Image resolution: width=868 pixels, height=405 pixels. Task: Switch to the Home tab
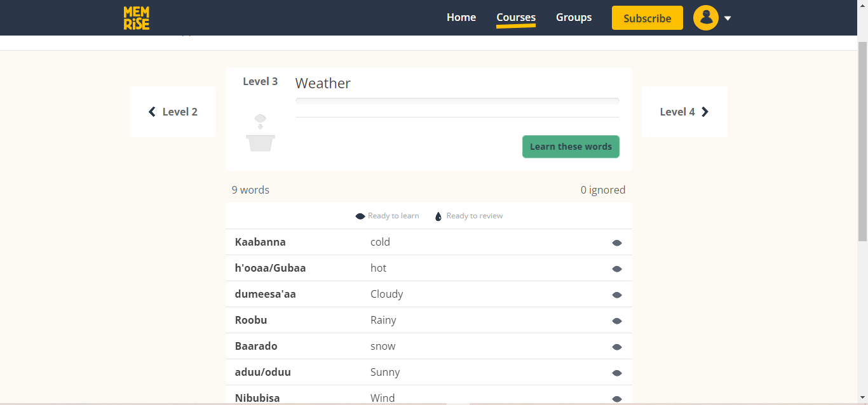(x=461, y=17)
